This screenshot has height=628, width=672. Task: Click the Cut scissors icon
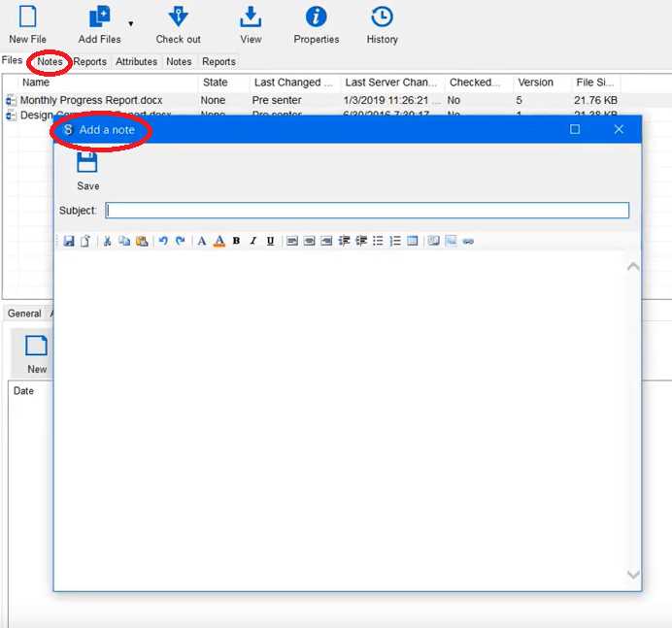[x=107, y=241]
